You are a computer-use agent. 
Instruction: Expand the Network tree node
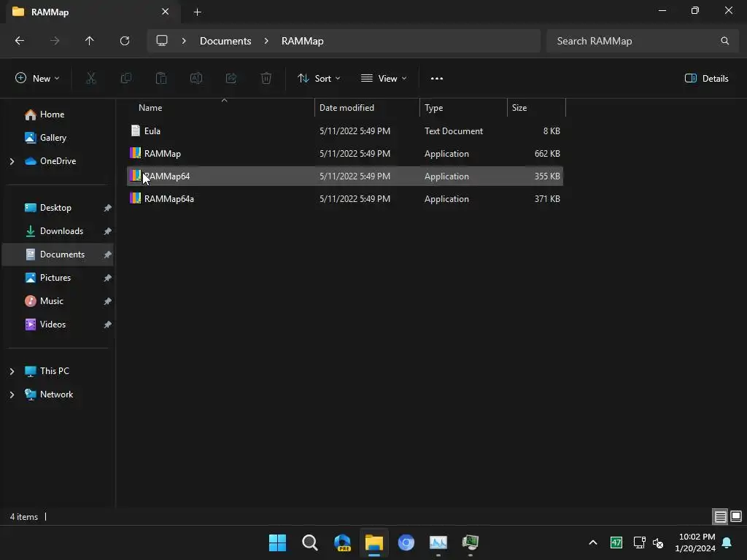click(x=12, y=394)
